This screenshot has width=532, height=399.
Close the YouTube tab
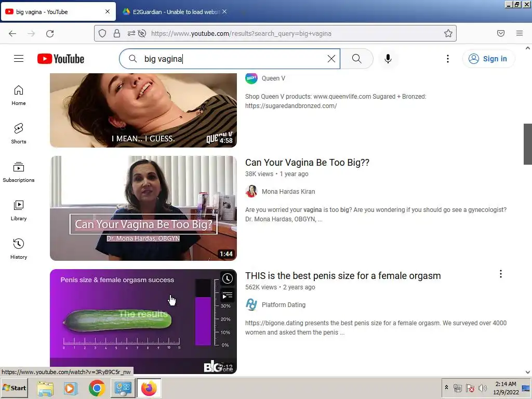(x=108, y=12)
